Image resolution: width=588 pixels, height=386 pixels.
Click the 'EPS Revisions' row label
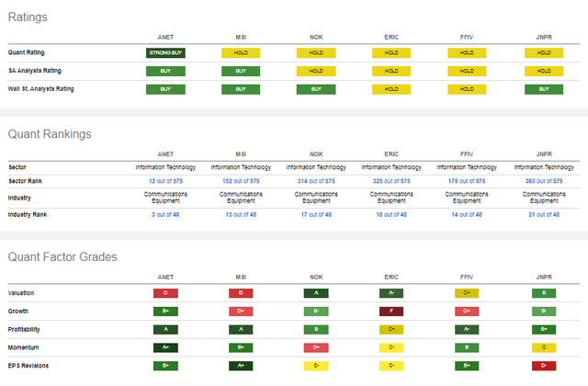click(x=28, y=366)
